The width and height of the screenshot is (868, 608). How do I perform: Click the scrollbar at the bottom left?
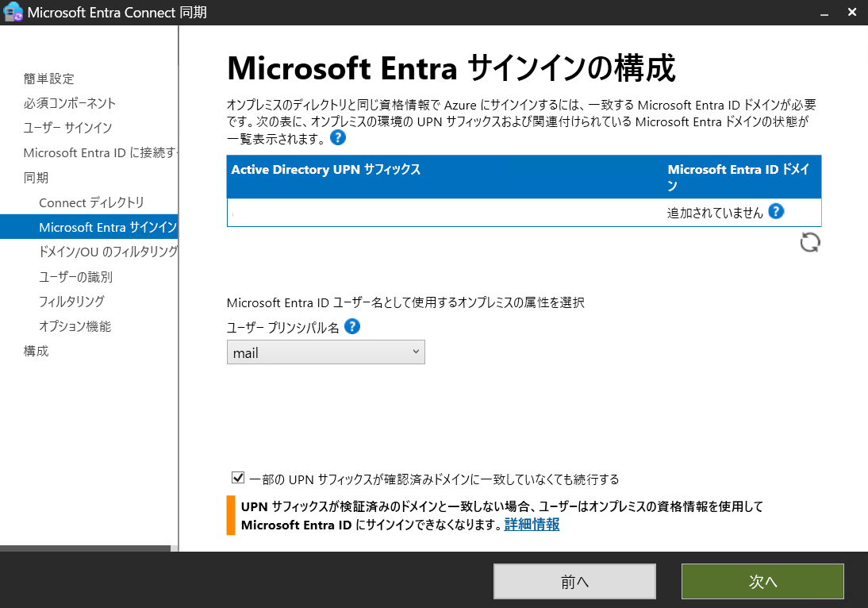click(83, 548)
